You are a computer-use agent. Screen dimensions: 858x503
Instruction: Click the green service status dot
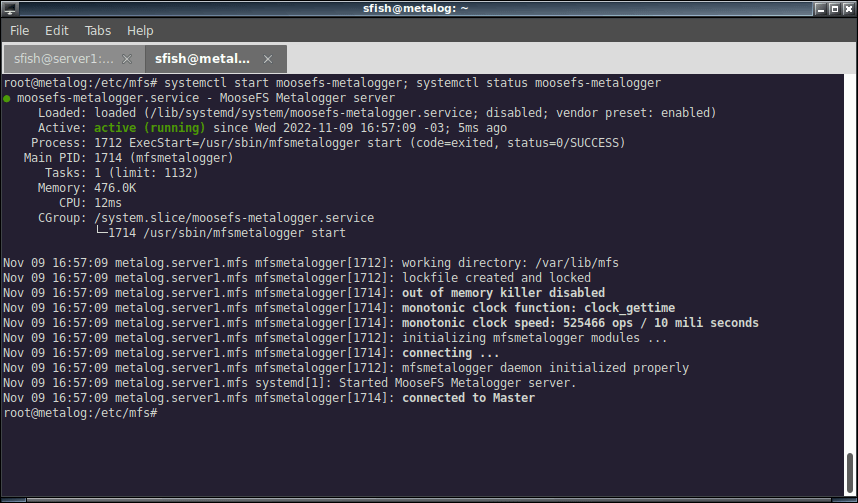pyautogui.click(x=7, y=99)
